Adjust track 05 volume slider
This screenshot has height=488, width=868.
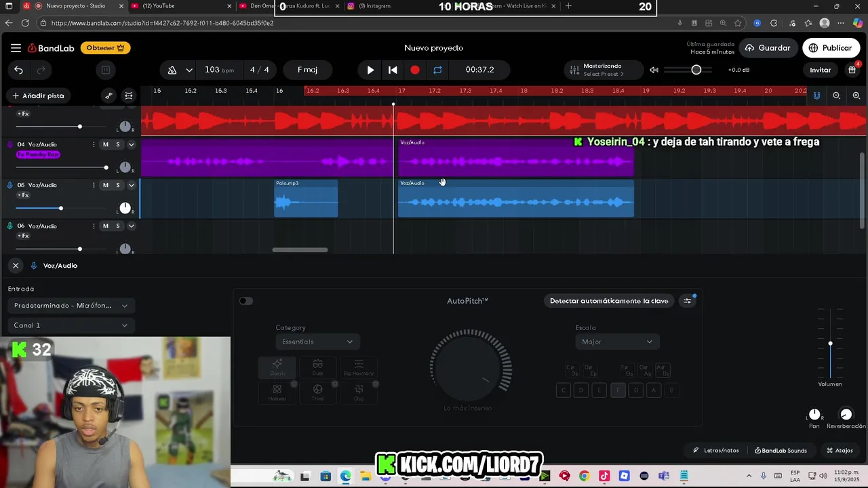(x=60, y=208)
